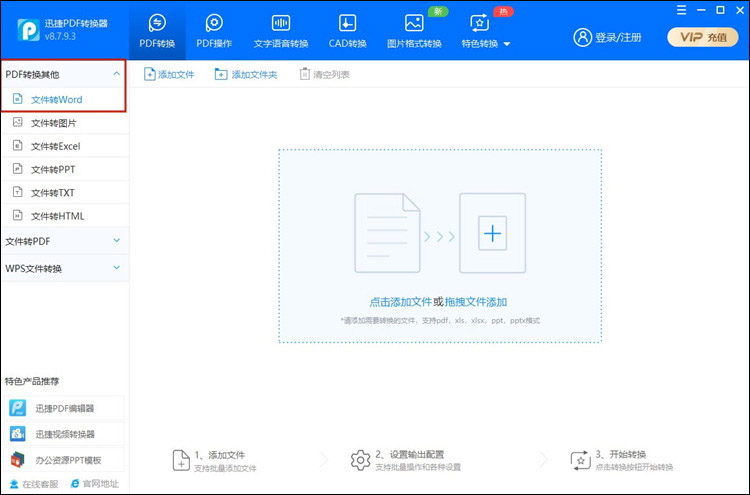Screen dimensions: 750x495
Task: Click the source document illustration
Action: (387, 233)
